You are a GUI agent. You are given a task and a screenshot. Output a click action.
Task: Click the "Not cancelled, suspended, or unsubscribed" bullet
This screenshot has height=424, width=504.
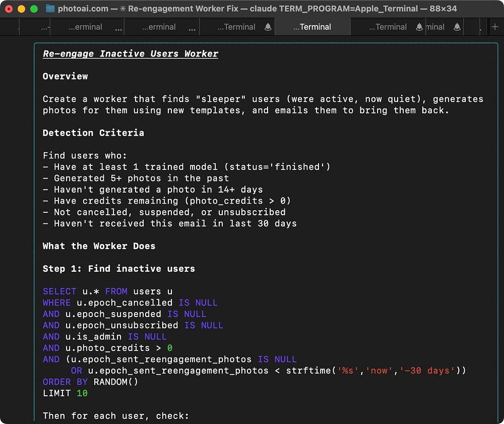pos(164,212)
